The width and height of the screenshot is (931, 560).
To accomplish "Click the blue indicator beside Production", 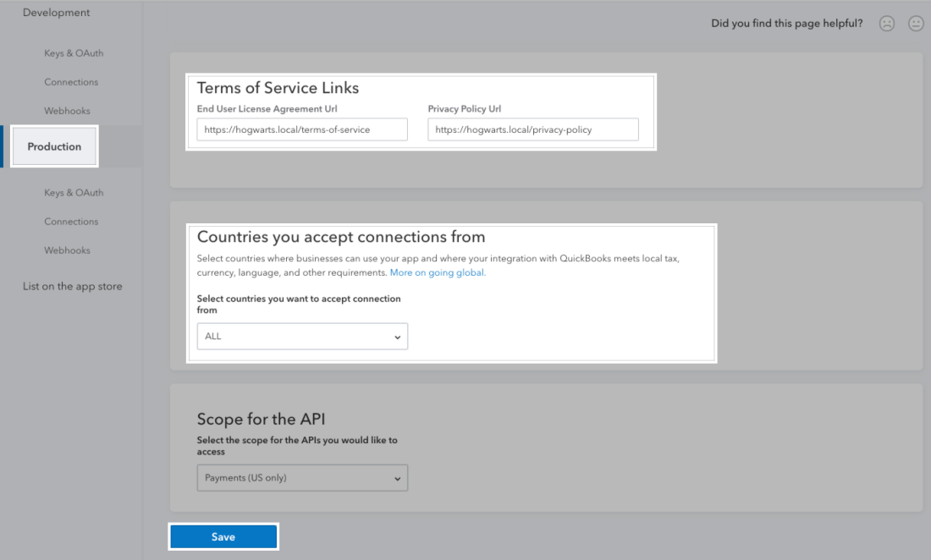I will point(3,145).
